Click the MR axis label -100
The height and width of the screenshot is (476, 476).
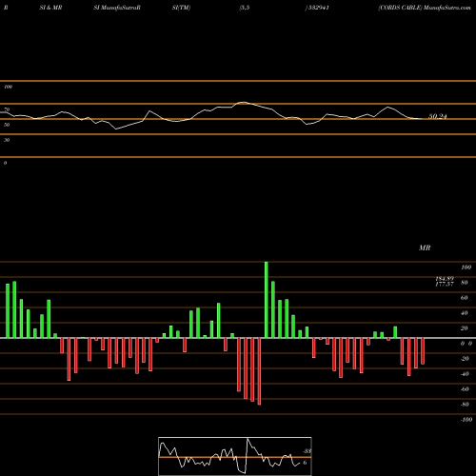coord(466,420)
